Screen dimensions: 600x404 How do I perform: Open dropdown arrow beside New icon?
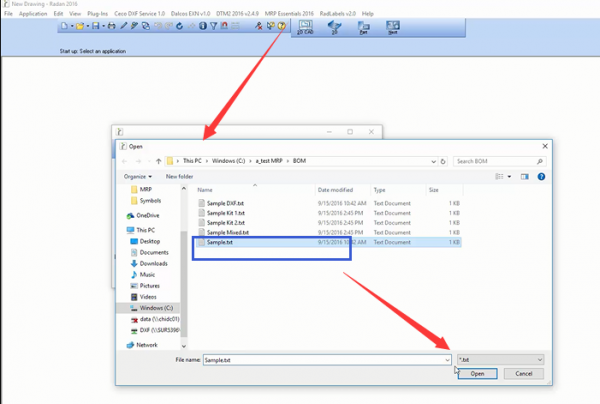click(72, 26)
